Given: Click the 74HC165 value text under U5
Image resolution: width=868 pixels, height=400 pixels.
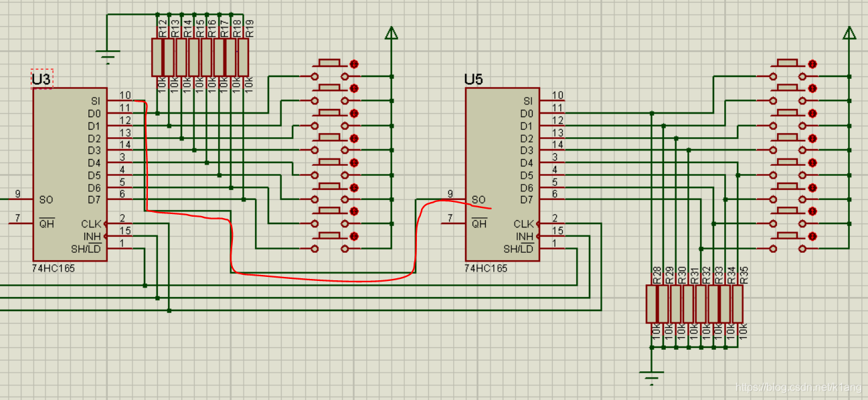Looking at the screenshot, I should tap(485, 268).
